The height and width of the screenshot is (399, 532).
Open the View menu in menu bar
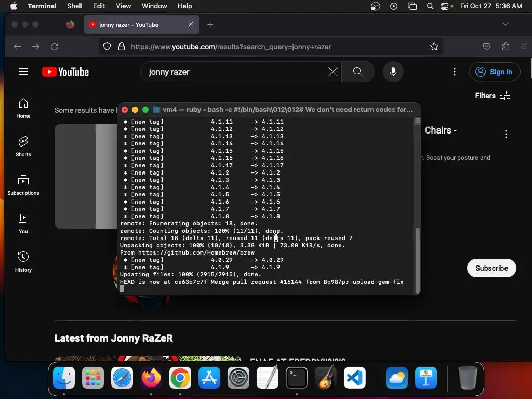pos(123,6)
